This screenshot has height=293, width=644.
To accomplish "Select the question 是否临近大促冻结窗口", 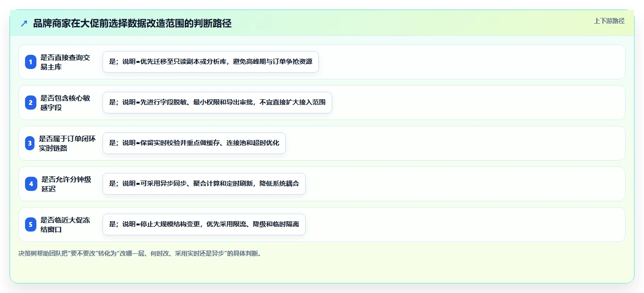I will pos(65,224).
